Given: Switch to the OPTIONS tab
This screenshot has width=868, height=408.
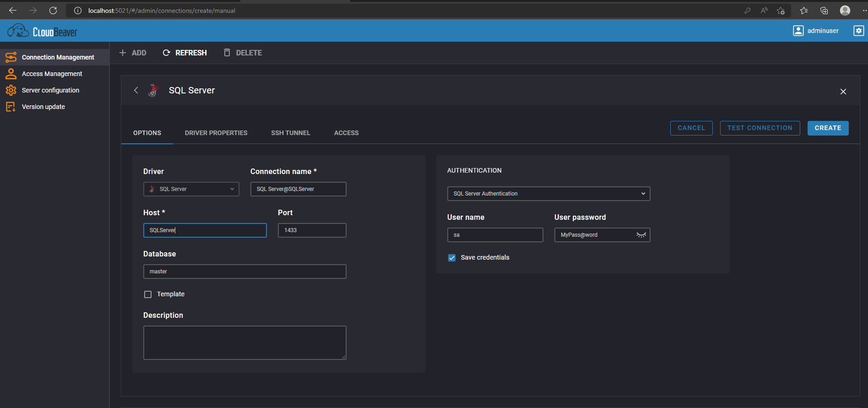Looking at the screenshot, I should click(147, 133).
